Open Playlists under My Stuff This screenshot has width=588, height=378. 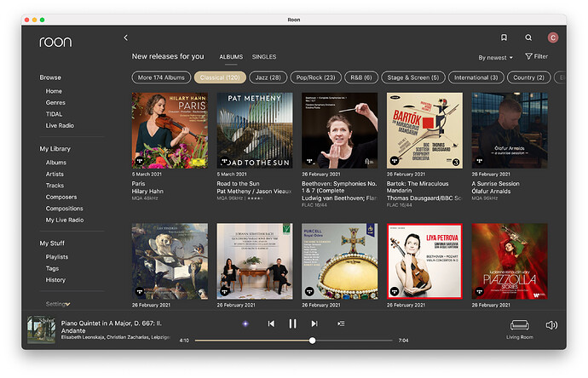(57, 256)
